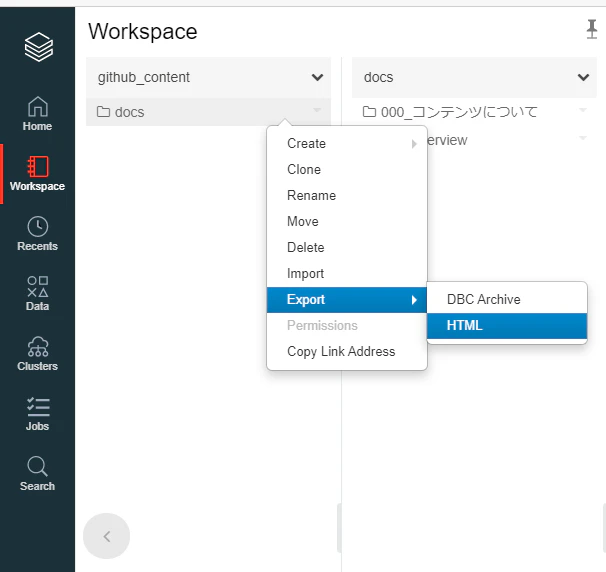
Task: Choose Import from the context menu
Action: pyautogui.click(x=347, y=274)
